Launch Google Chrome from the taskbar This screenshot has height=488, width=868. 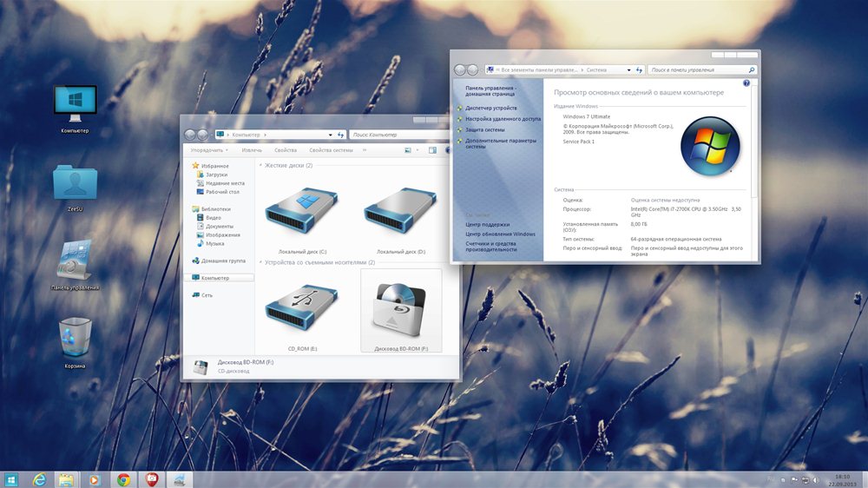(124, 479)
